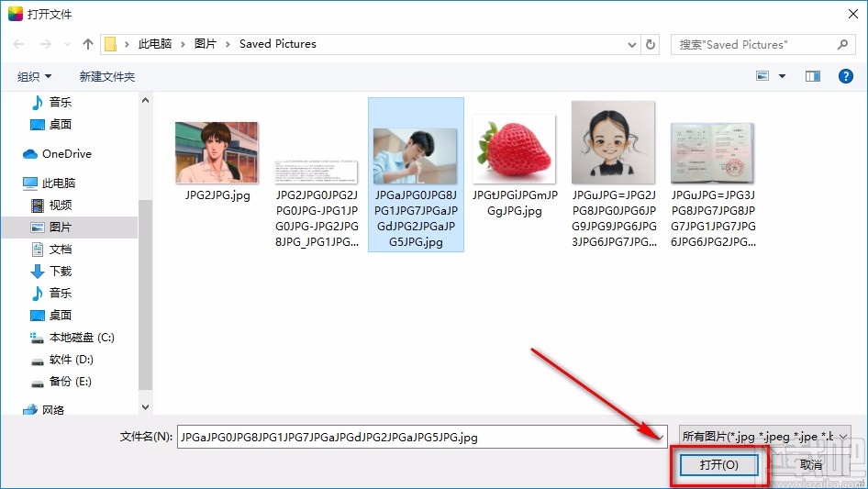Open the file type filter 所有图片 dropdown
Viewport: 868px width, 489px height.
click(x=765, y=437)
